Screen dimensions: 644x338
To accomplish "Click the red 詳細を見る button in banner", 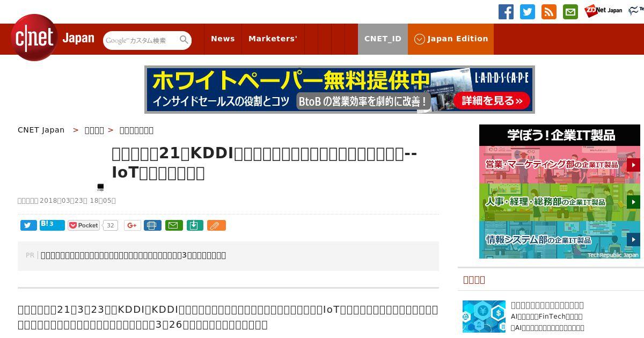I will click(492, 101).
